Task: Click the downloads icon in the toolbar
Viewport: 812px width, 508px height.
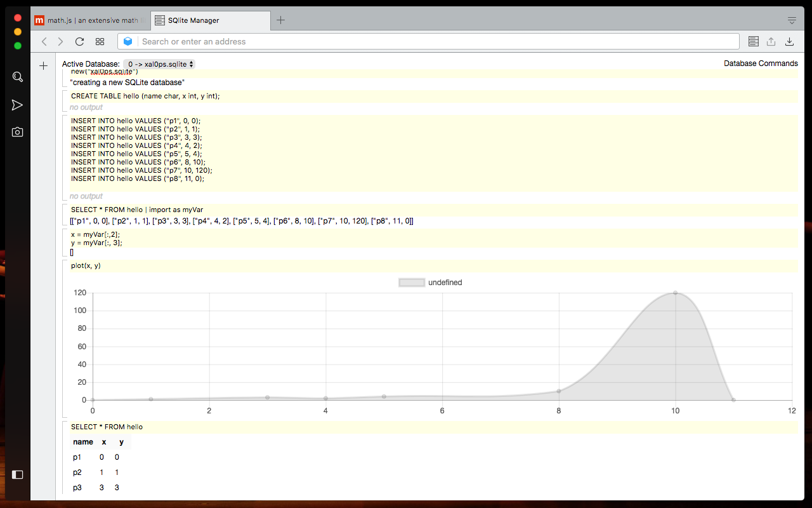Action: tap(789, 41)
